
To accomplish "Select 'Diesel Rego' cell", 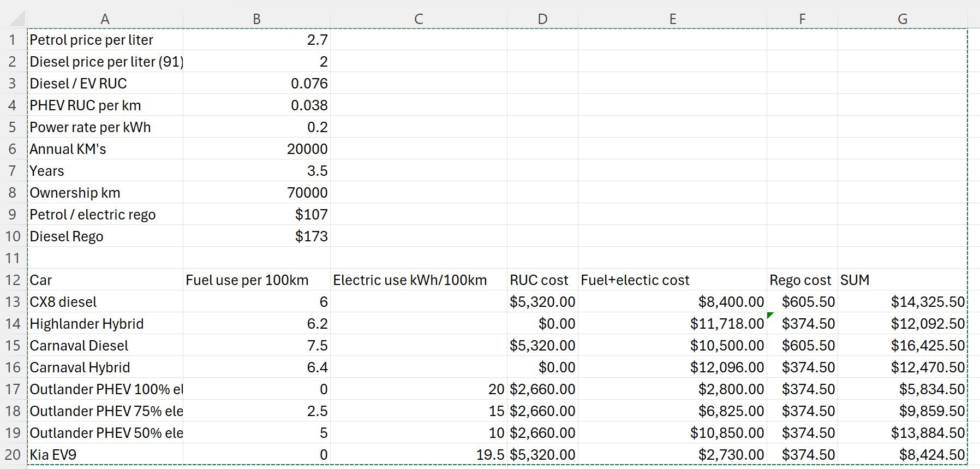I will coord(105,236).
